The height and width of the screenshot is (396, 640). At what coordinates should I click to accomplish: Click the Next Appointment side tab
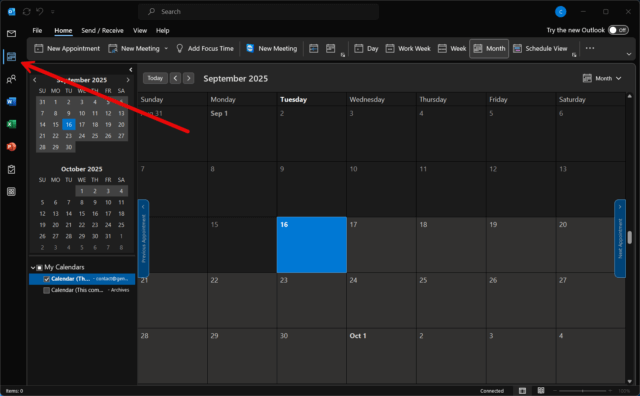[x=620, y=238]
